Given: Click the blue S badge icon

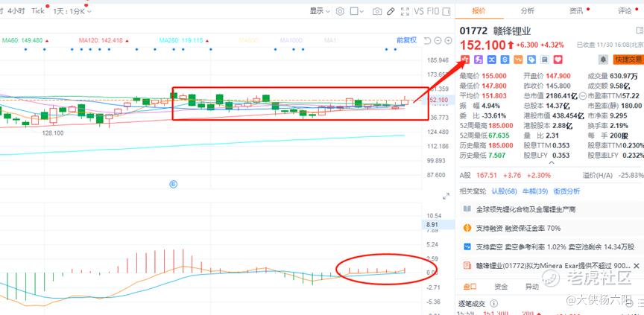Looking at the screenshot, I should (505, 60).
